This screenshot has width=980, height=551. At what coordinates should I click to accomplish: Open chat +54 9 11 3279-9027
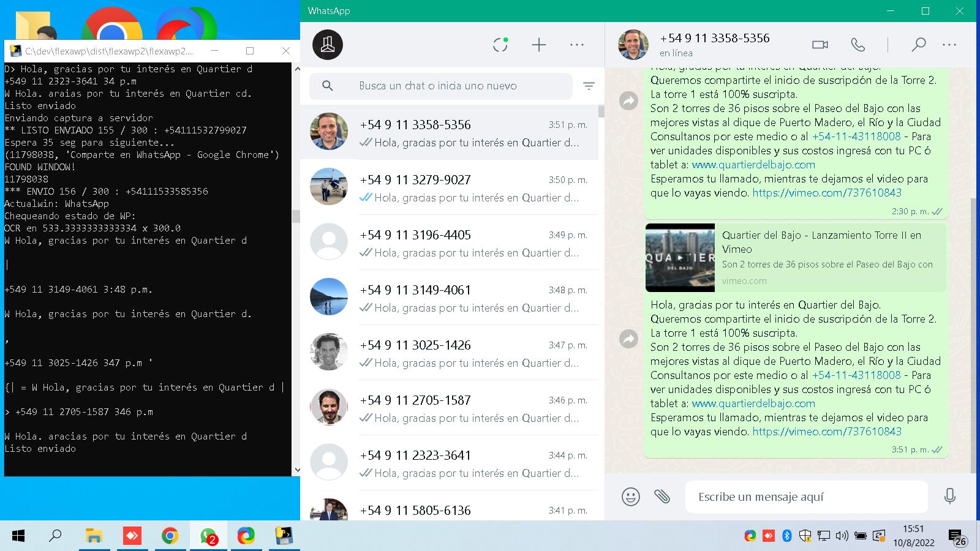[449, 187]
